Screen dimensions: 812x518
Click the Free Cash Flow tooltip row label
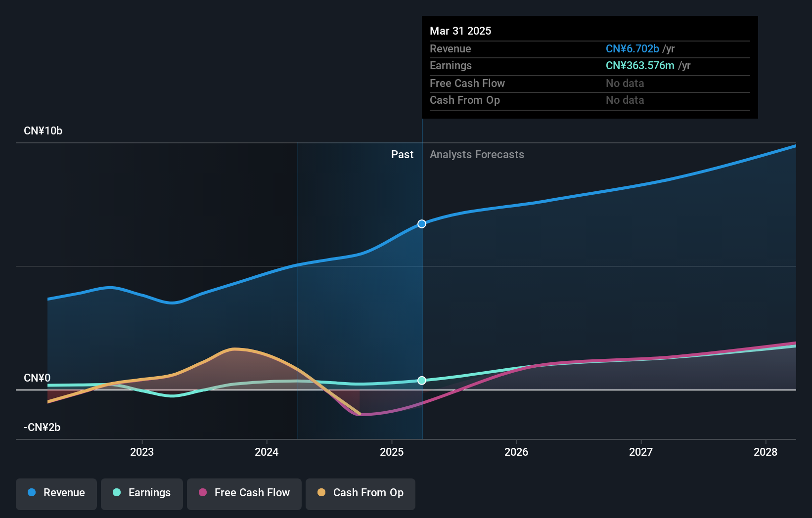click(x=467, y=83)
